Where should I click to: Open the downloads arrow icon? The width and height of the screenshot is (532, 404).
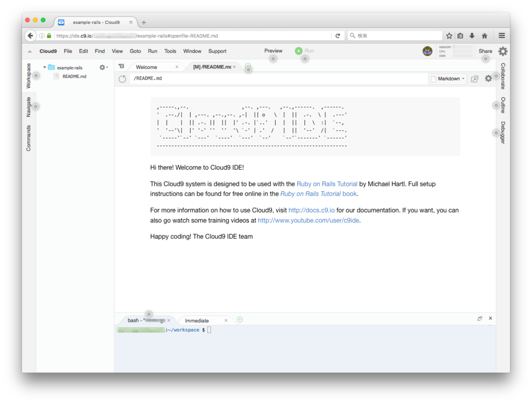472,36
